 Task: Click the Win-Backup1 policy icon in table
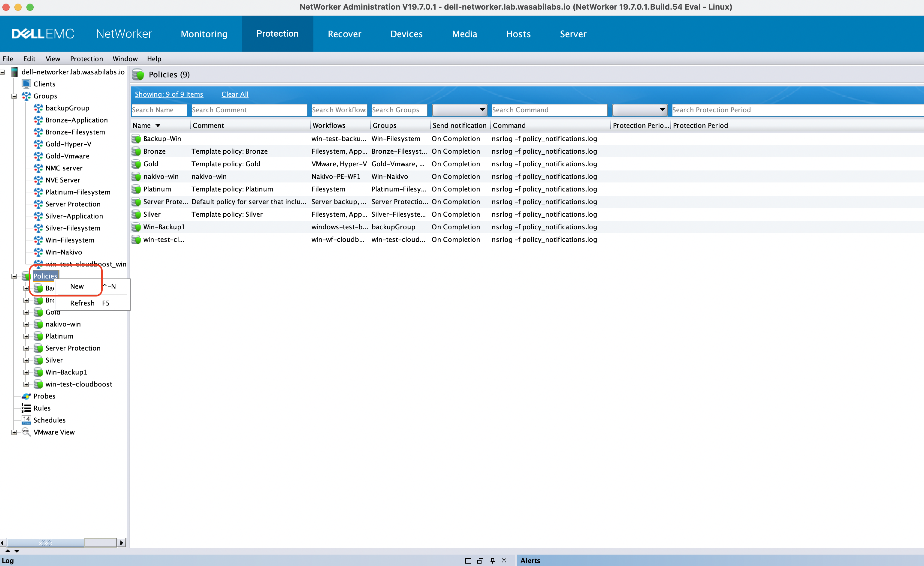[x=137, y=227]
